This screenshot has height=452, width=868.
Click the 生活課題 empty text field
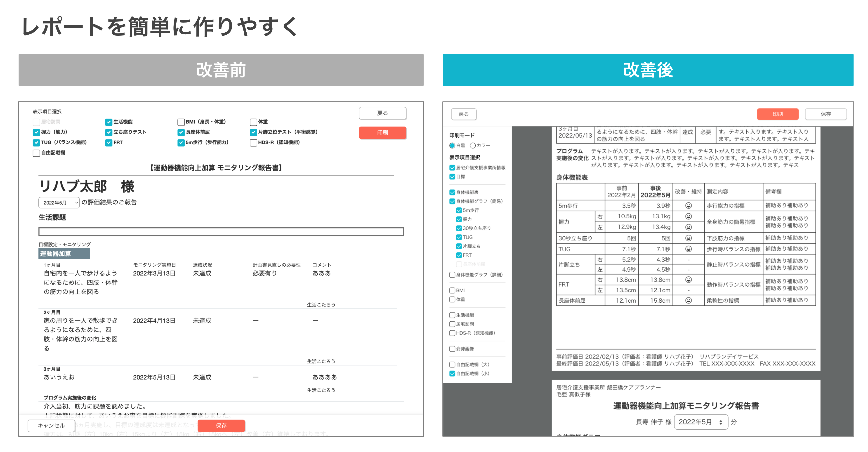point(221,232)
